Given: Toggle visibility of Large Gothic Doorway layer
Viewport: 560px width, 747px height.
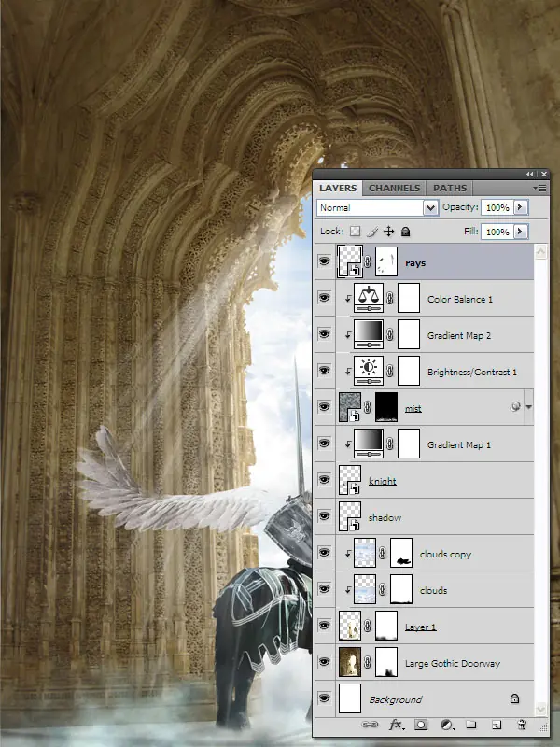Looking at the screenshot, I should 324,662.
